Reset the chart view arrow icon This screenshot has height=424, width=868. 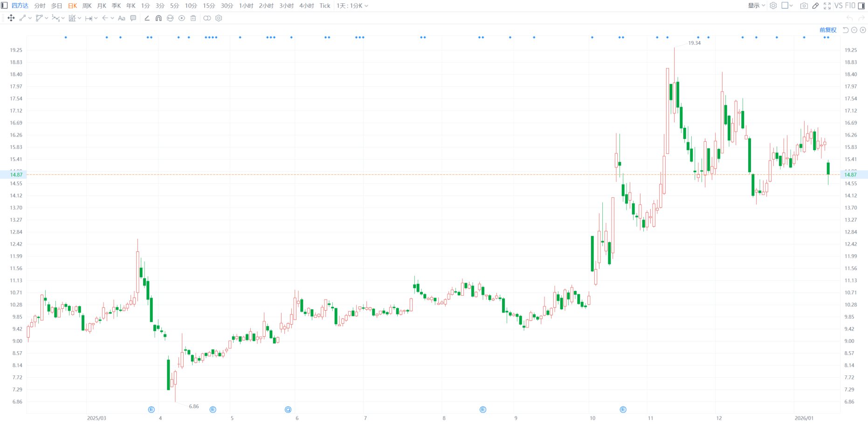pyautogui.click(x=846, y=30)
